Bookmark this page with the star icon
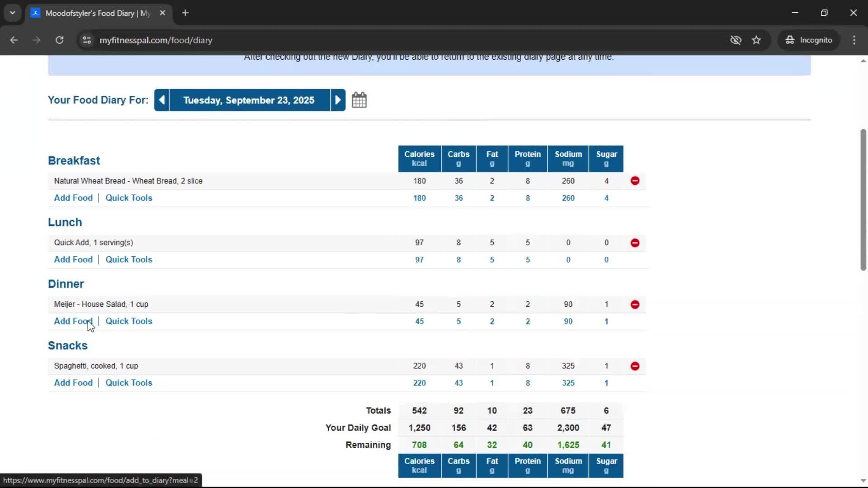The image size is (868, 488). point(756,40)
